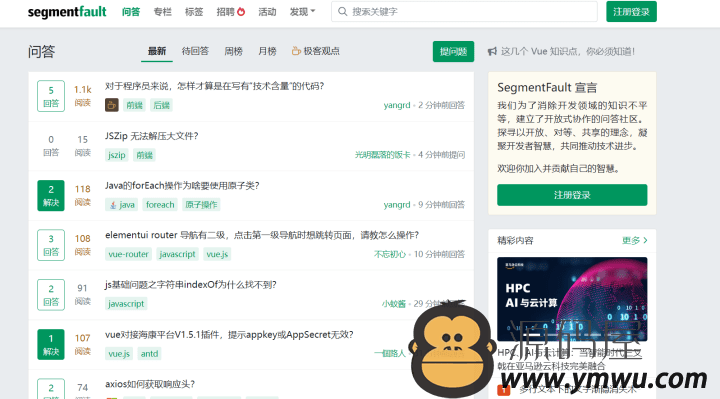
Task: Click the segmentfault logo
Action: (67, 12)
